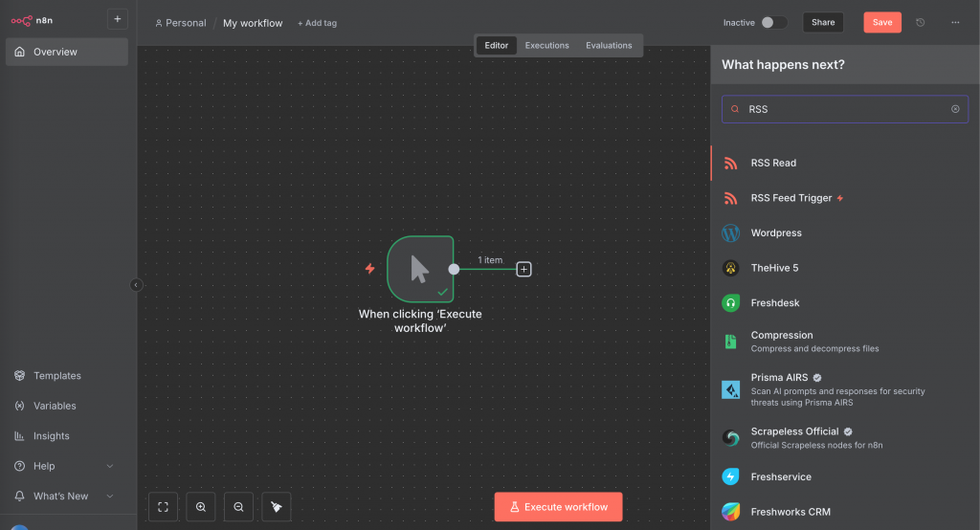
Task: Open workflow history icon
Action: point(920,23)
